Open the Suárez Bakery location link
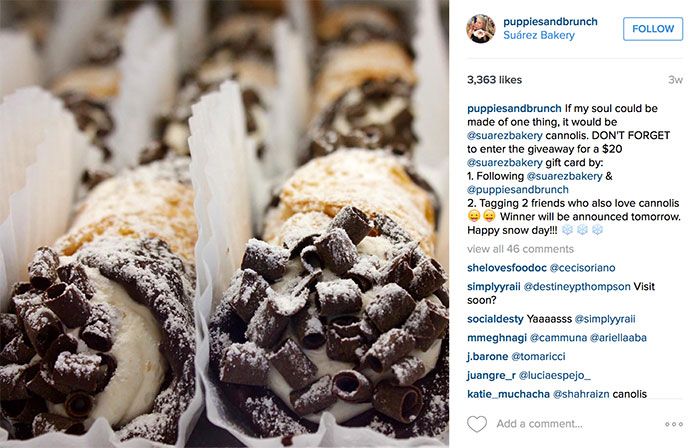Viewport: 700px width, 448px height. pos(539,35)
